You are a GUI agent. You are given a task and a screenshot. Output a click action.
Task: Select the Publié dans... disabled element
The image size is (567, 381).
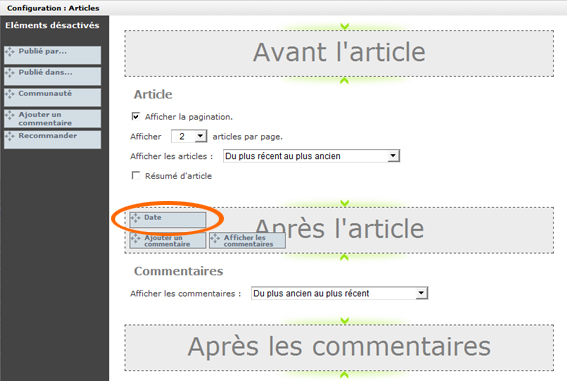tap(52, 76)
